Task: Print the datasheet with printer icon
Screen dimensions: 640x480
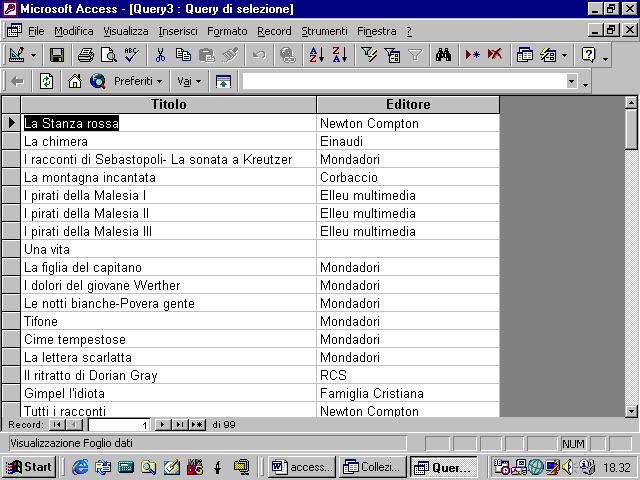Action: click(x=86, y=55)
